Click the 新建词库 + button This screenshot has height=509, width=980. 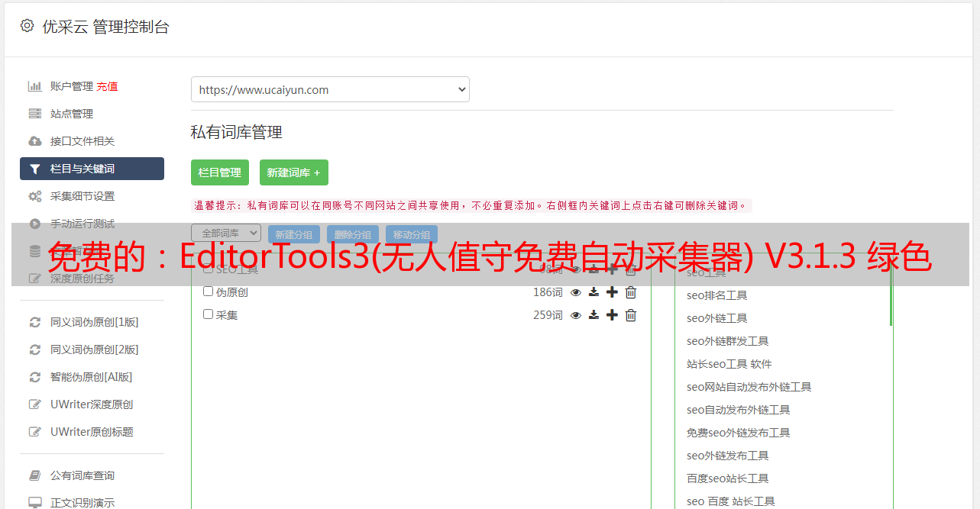(294, 172)
